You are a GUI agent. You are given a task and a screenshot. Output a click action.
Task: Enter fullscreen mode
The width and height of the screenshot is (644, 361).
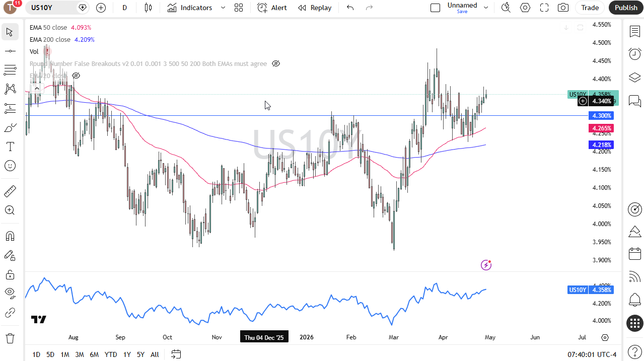pos(544,8)
